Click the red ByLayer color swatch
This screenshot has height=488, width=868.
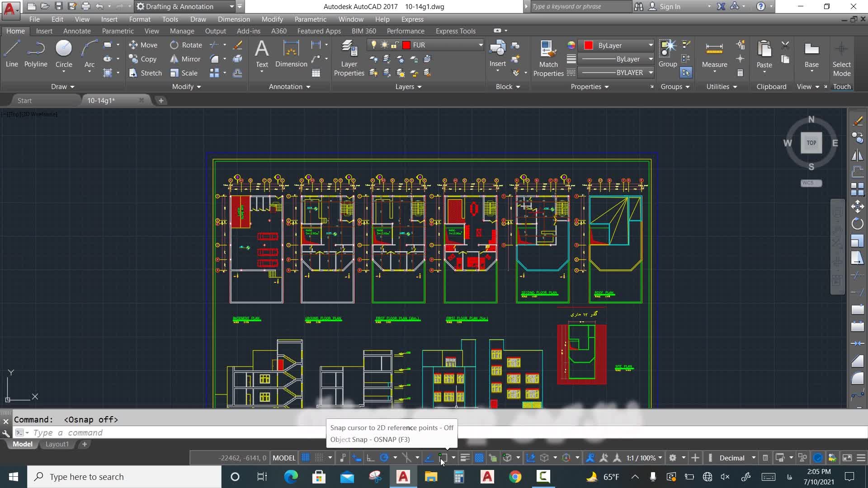[x=588, y=45]
